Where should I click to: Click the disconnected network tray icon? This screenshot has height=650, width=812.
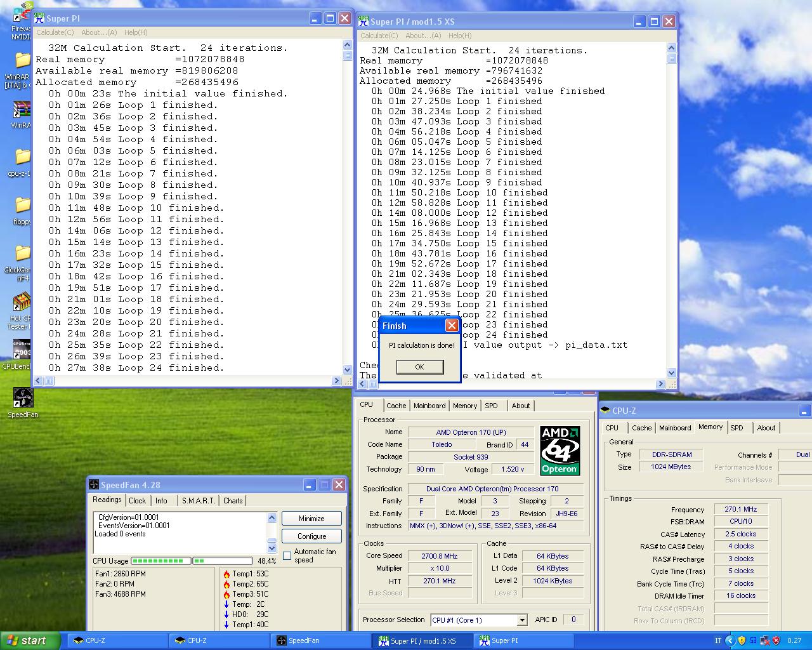[764, 640]
